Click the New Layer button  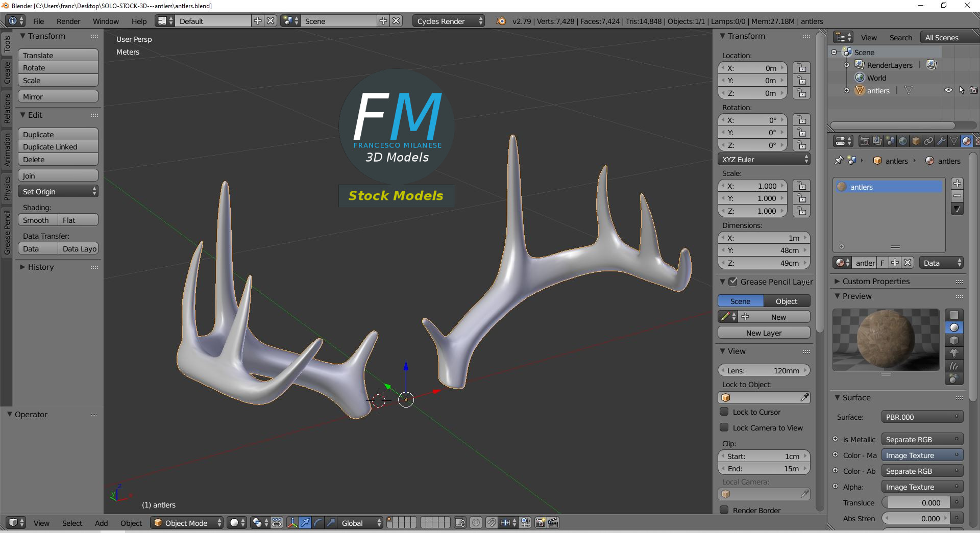(764, 333)
